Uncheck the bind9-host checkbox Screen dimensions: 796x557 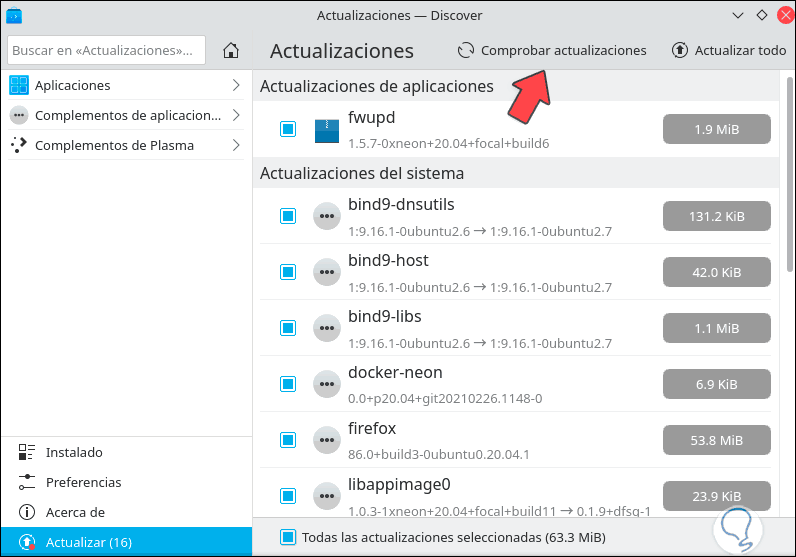[x=288, y=272]
